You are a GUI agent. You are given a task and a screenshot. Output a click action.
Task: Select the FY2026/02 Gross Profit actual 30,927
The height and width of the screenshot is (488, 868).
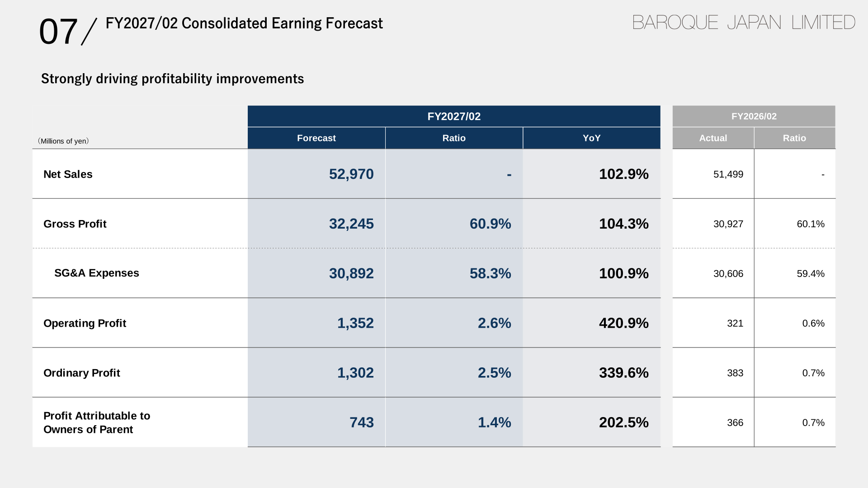click(x=728, y=224)
